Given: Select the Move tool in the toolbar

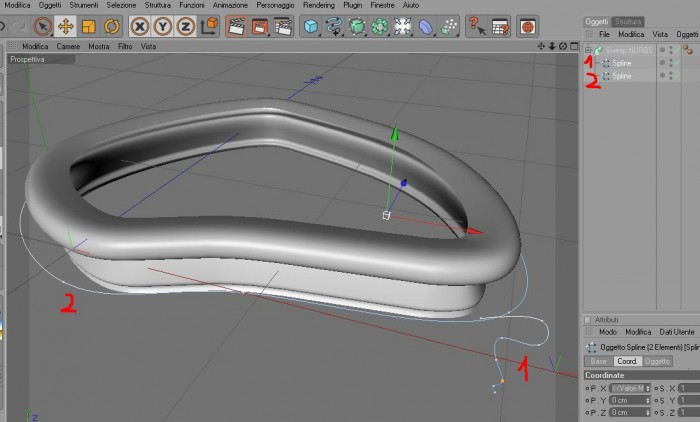Looking at the screenshot, I should [x=66, y=26].
